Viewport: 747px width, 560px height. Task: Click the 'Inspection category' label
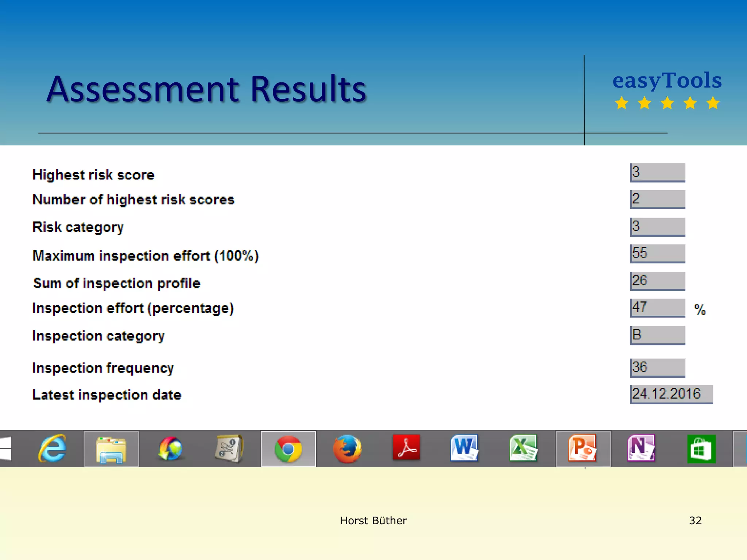tap(98, 336)
